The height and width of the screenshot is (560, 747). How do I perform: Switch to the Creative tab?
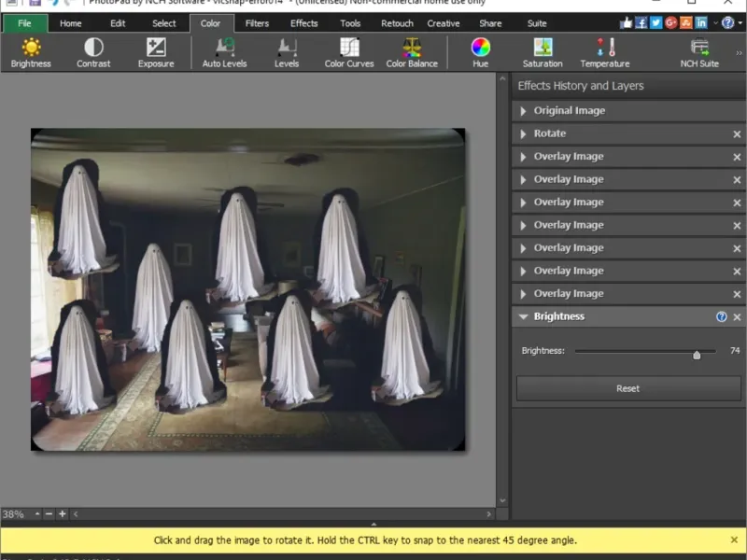pyautogui.click(x=443, y=23)
